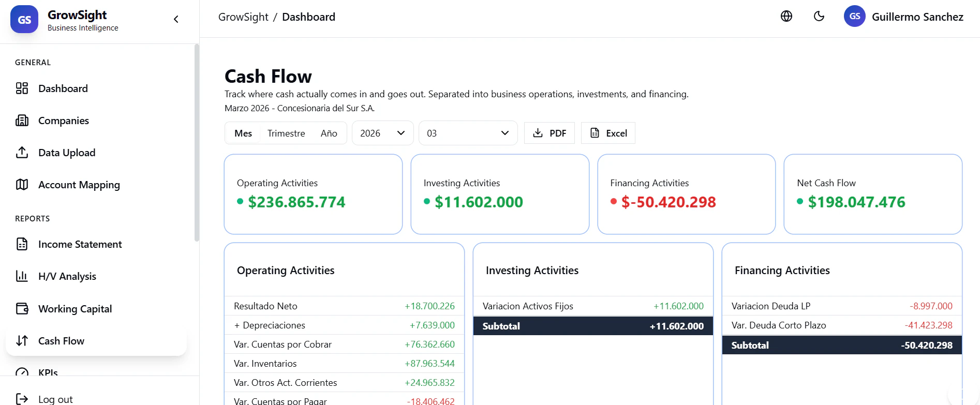Go to Data Upload page
The width and height of the screenshot is (980, 405).
[x=96, y=153]
